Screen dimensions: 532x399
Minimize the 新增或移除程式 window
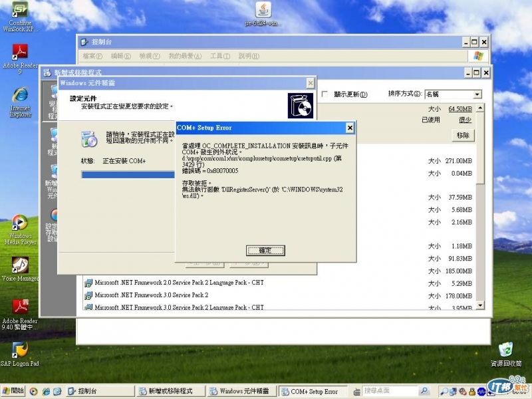[468, 72]
